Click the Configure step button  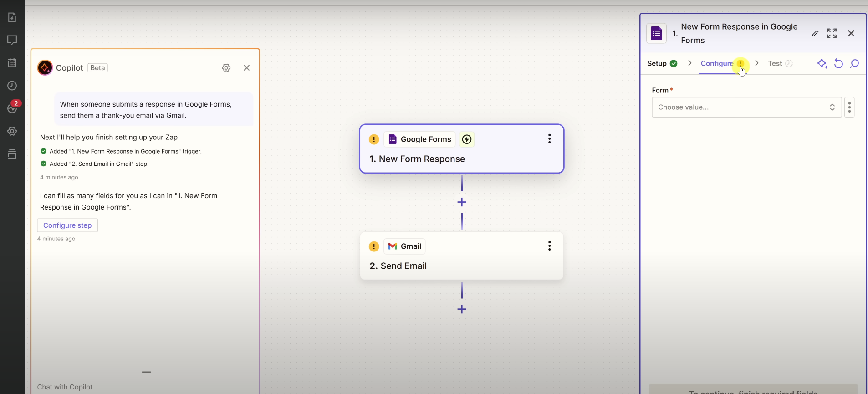pos(67,225)
